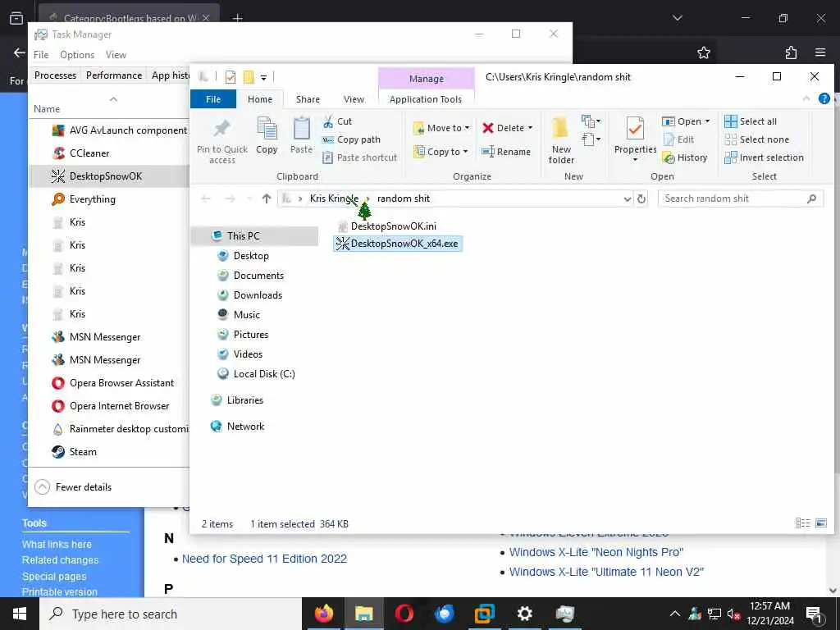This screenshot has width=840, height=630.
Task: Click Kris Kringle in the breadcrumb
Action: click(335, 199)
